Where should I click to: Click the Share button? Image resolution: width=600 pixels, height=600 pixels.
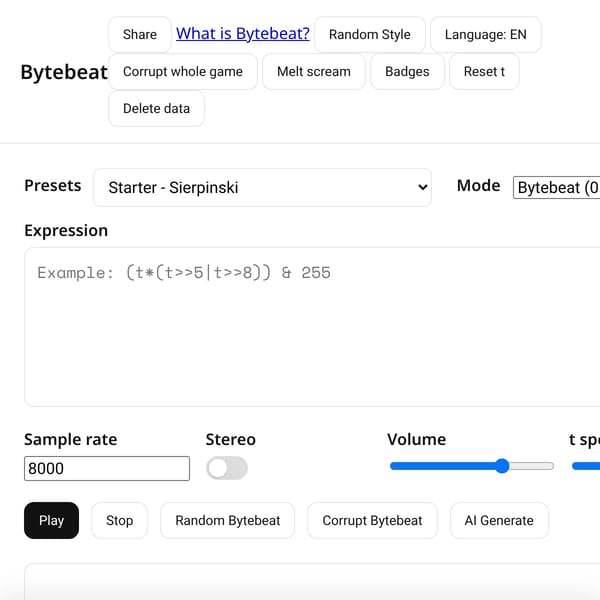pyautogui.click(x=140, y=34)
